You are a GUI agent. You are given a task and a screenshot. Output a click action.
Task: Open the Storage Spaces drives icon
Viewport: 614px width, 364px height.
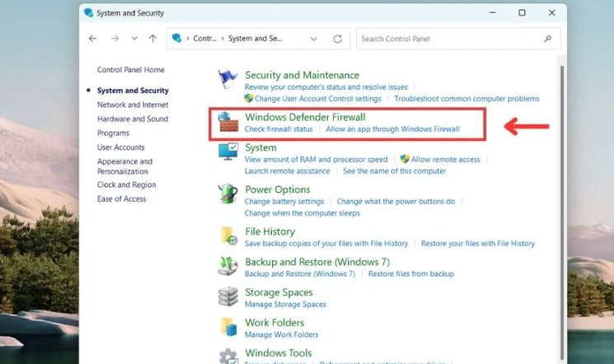[x=227, y=296]
